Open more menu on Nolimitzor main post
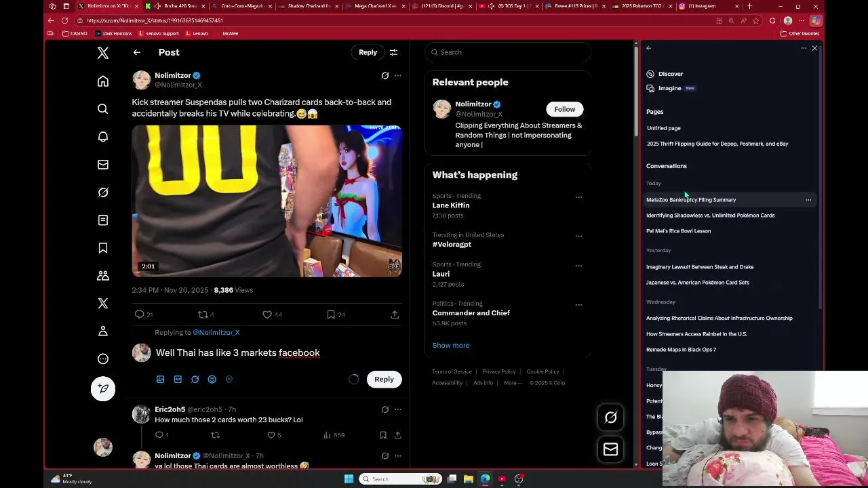Viewport: 868px width, 488px height. (x=398, y=75)
